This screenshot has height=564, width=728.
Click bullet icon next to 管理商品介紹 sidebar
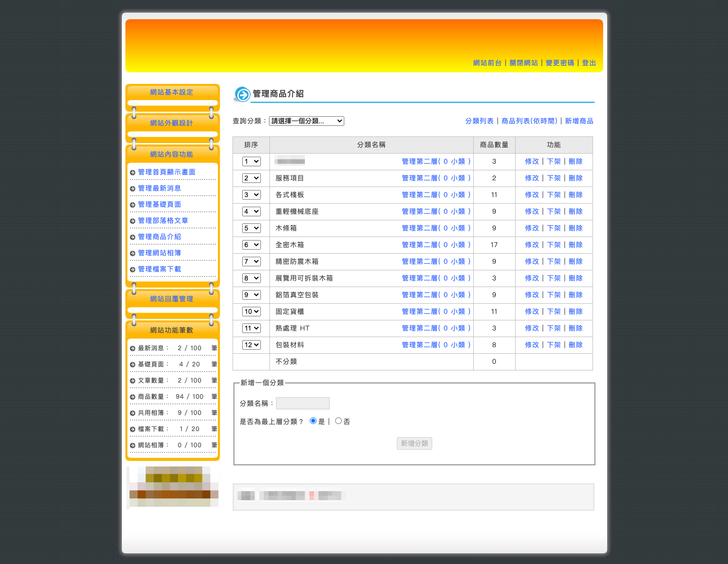tap(132, 238)
